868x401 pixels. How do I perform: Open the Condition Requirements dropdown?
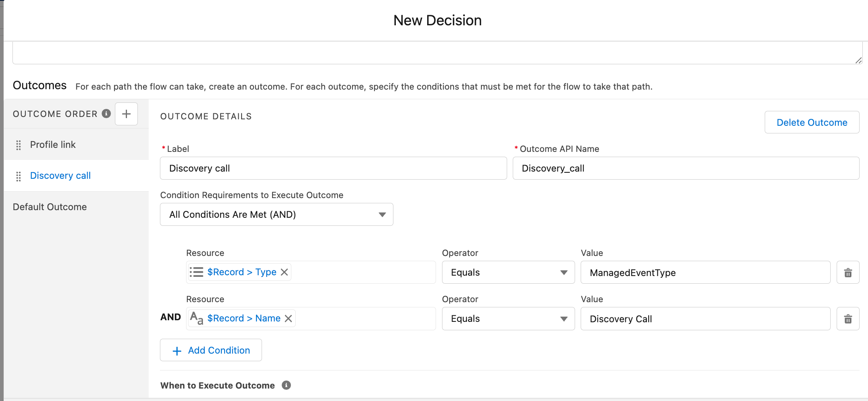pos(276,215)
